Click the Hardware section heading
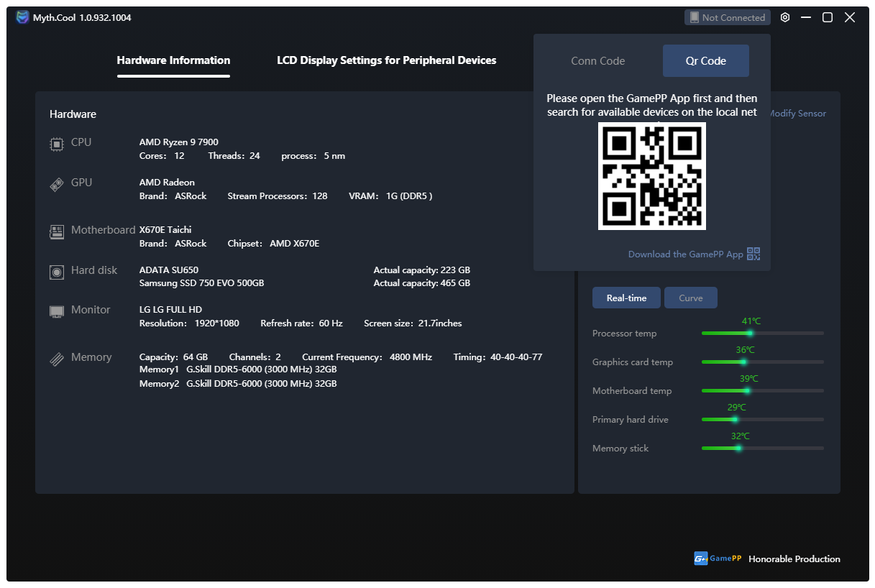Image resolution: width=875 pixels, height=588 pixels. (x=73, y=114)
